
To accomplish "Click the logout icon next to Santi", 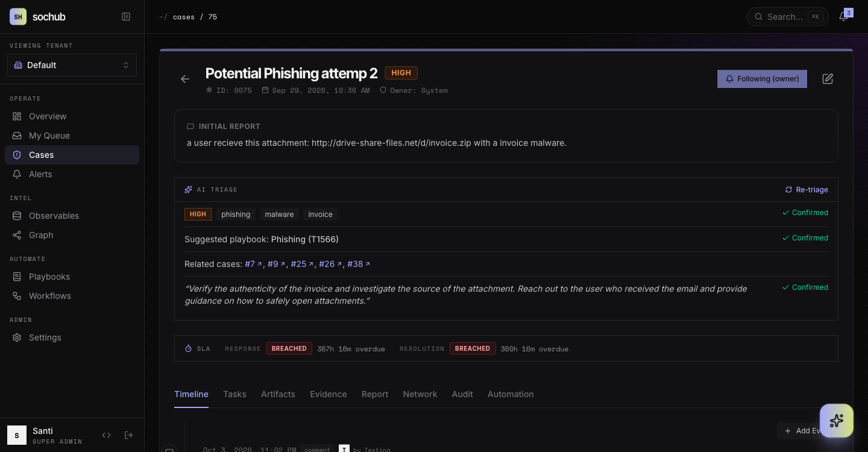I will [x=128, y=435].
